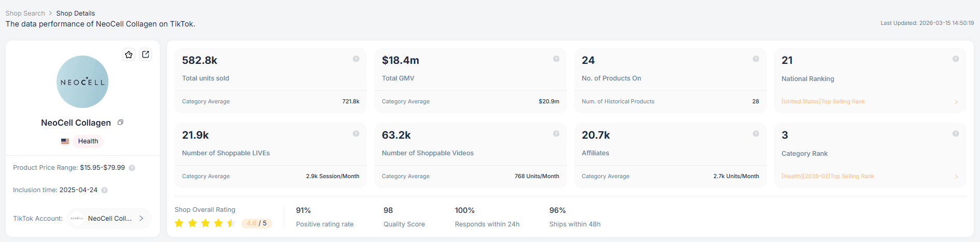Click the small TikTok account avatar
This screenshot has width=980, height=242.
[77, 219]
